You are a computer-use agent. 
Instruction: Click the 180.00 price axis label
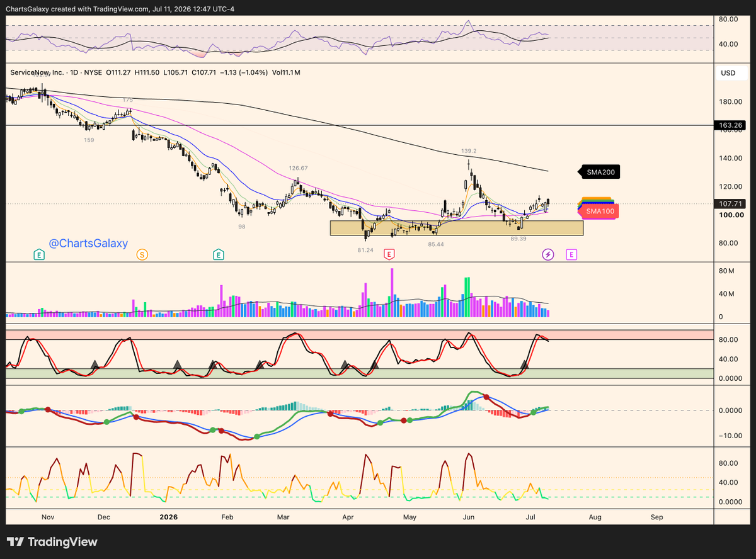[730, 102]
